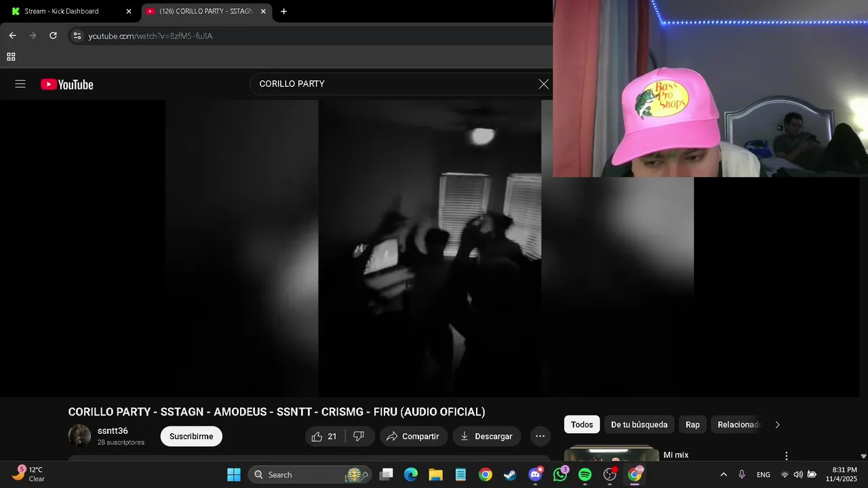Viewport: 868px width, 488px height.
Task: Launch Microsoft Edge from the taskbar
Action: coord(411,474)
